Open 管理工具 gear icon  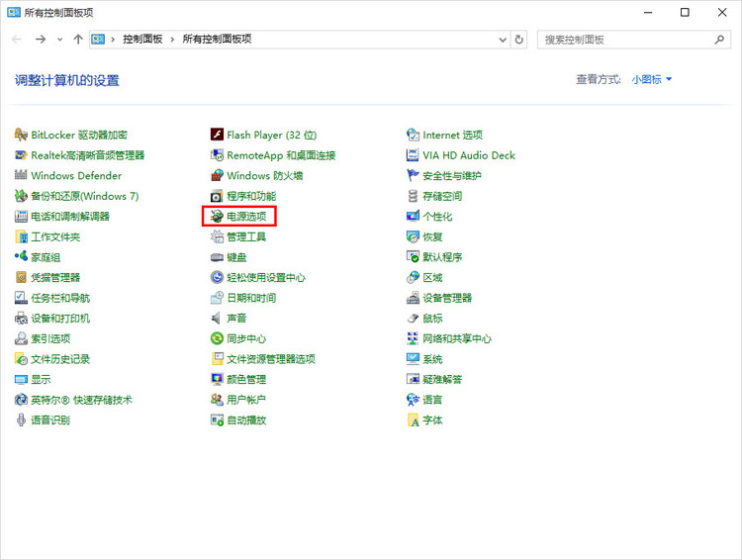point(217,236)
